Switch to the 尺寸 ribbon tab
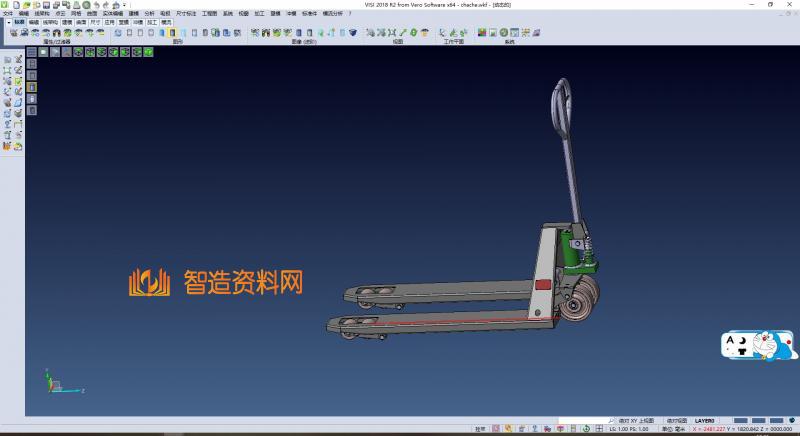The height and width of the screenshot is (436, 800). click(x=95, y=22)
